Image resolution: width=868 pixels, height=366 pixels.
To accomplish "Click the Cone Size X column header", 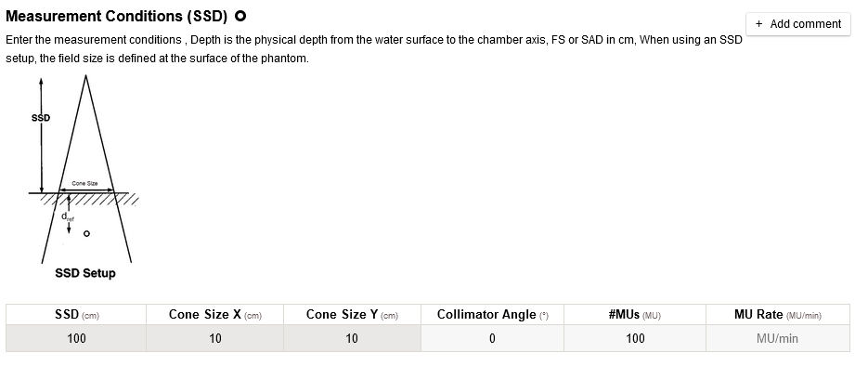I will click(214, 315).
